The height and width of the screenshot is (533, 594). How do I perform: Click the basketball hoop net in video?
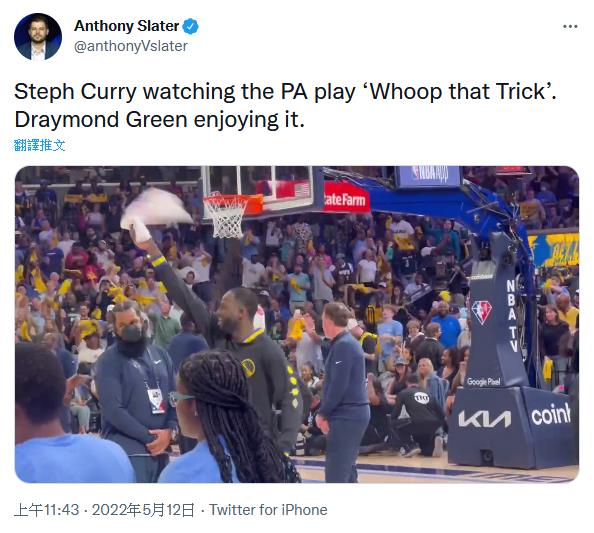click(x=227, y=218)
